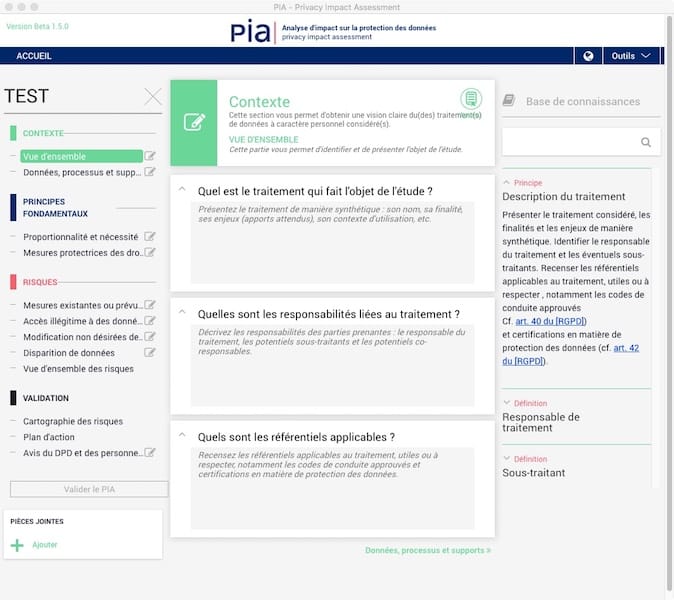
Task: Collapse the Quelles sont les responsabilités question
Action: [x=182, y=312]
